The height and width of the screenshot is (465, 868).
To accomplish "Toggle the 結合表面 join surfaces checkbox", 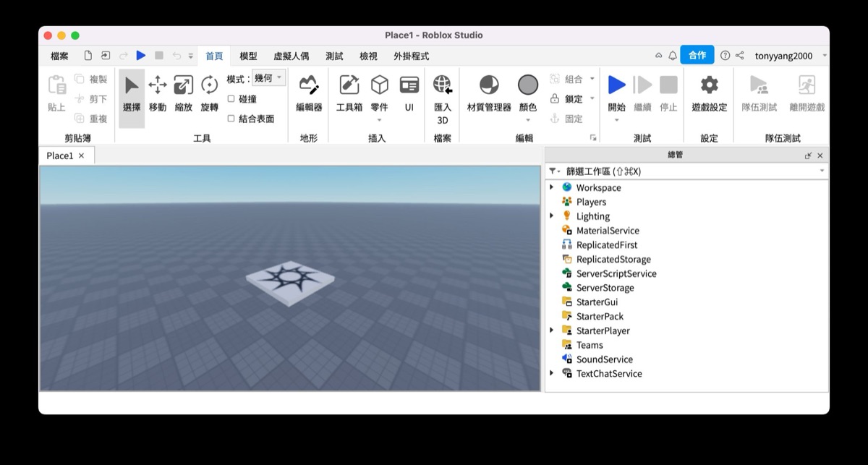I will 231,118.
